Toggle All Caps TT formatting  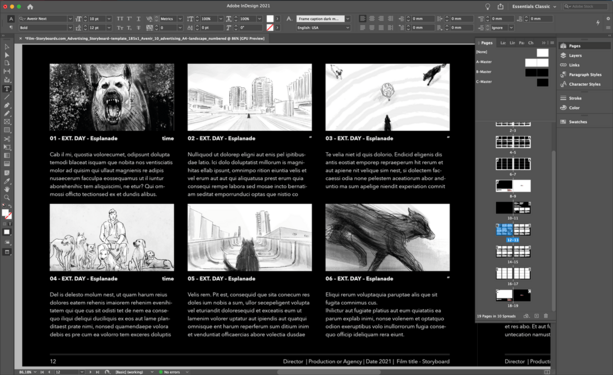click(120, 19)
